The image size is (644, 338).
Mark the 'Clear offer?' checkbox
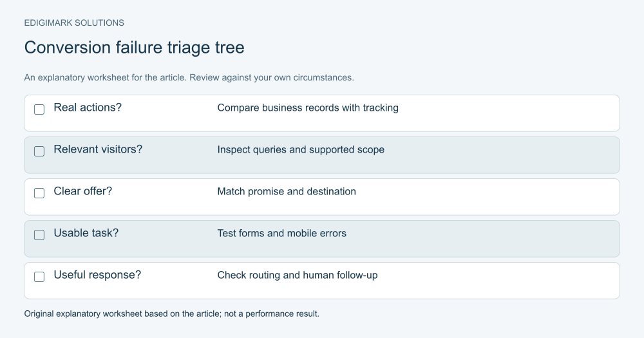coord(39,193)
